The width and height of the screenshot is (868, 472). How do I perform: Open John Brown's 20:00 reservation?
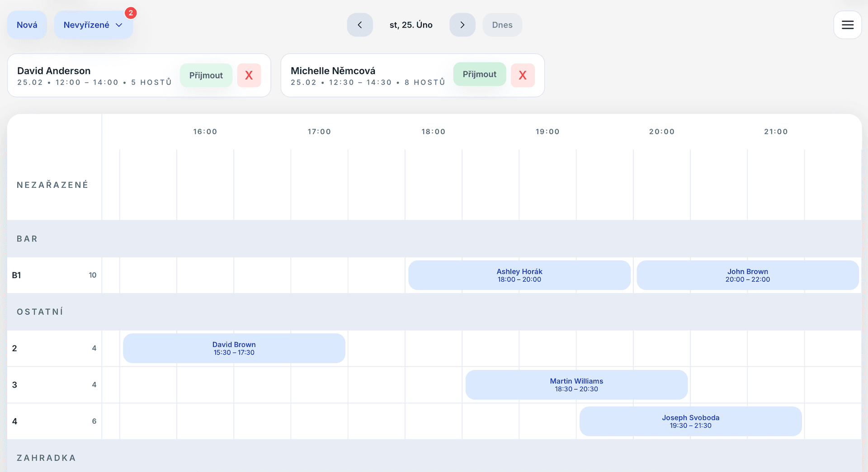[x=747, y=275]
